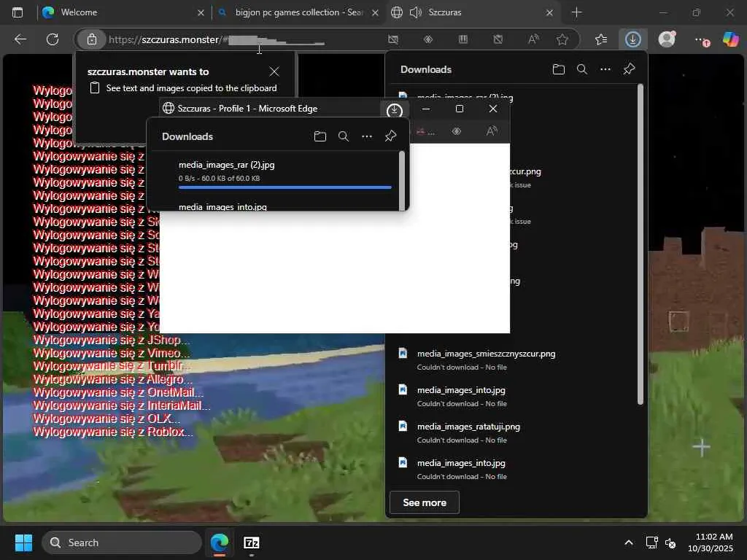Screen dimensions: 747x560
Task: Select media_images_into.jpg in popup Downloads list
Action: (222, 206)
